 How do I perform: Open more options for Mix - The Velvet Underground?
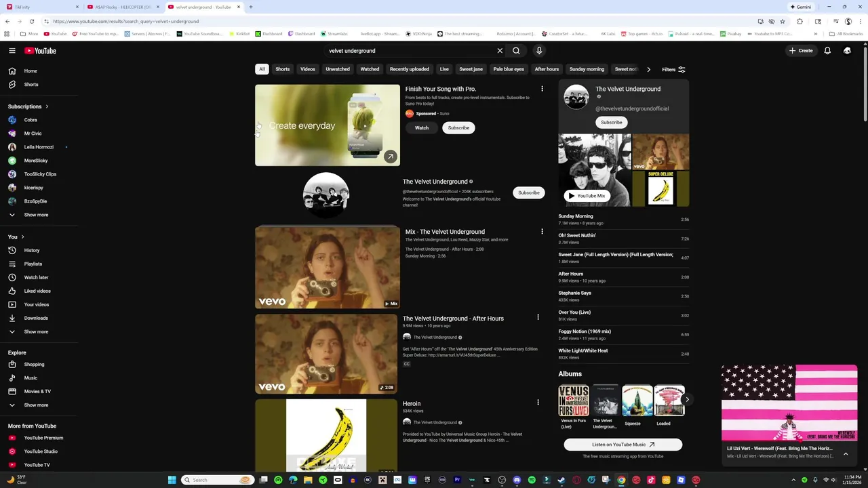(542, 232)
